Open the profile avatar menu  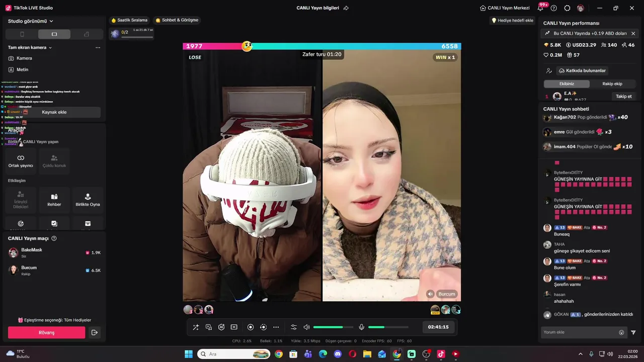tap(581, 8)
